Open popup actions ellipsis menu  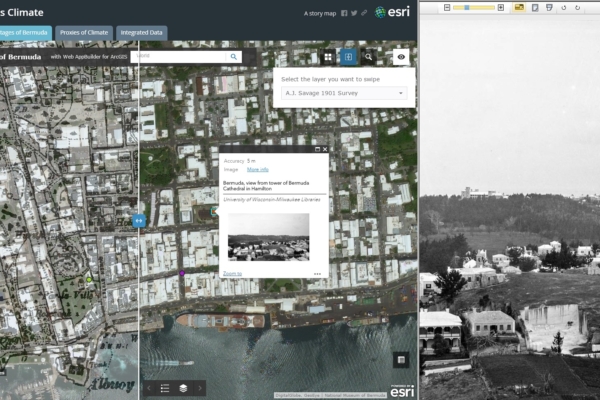pyautogui.click(x=317, y=273)
